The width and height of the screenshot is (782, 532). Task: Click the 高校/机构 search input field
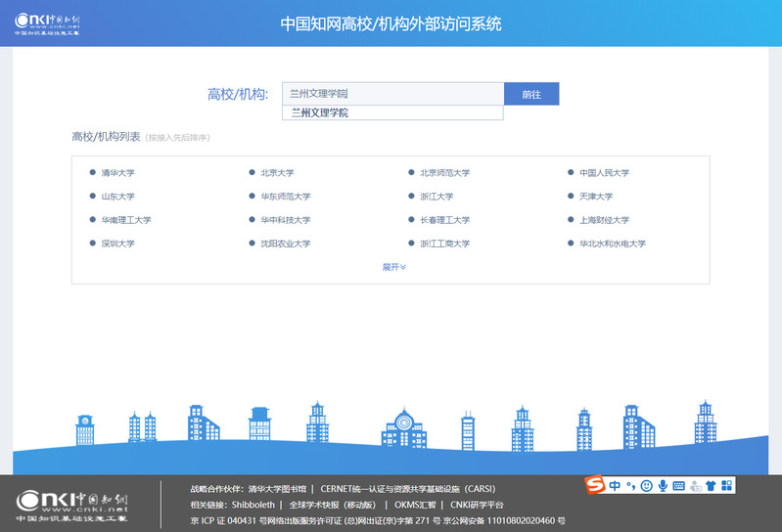click(393, 94)
